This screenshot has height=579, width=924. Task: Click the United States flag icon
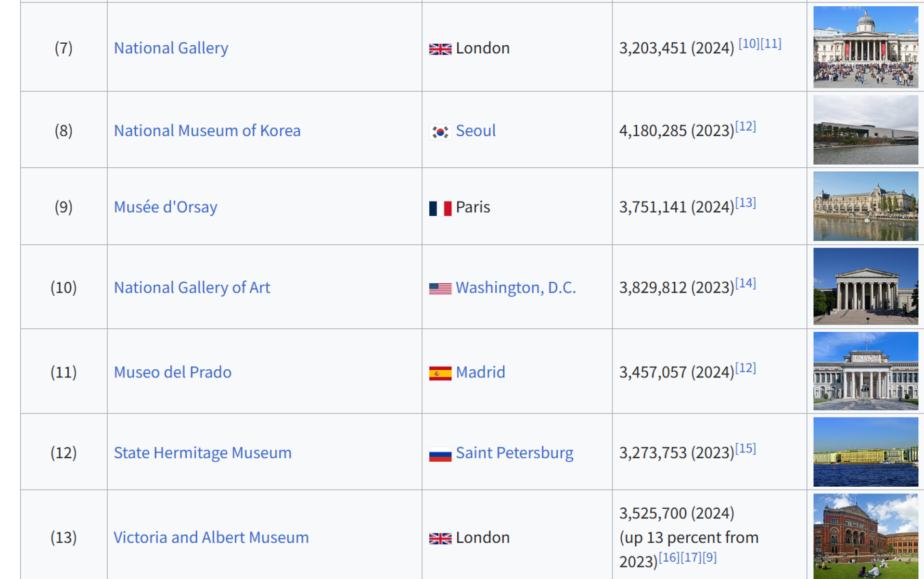point(440,289)
